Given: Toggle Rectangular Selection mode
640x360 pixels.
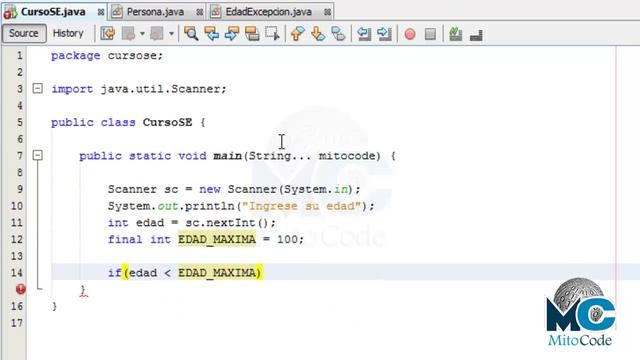Looking at the screenshot, I should [x=272, y=33].
